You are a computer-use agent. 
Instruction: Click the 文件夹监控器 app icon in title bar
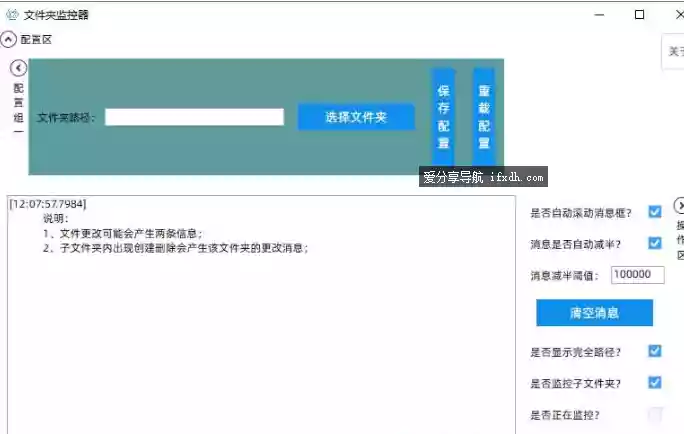(12, 15)
